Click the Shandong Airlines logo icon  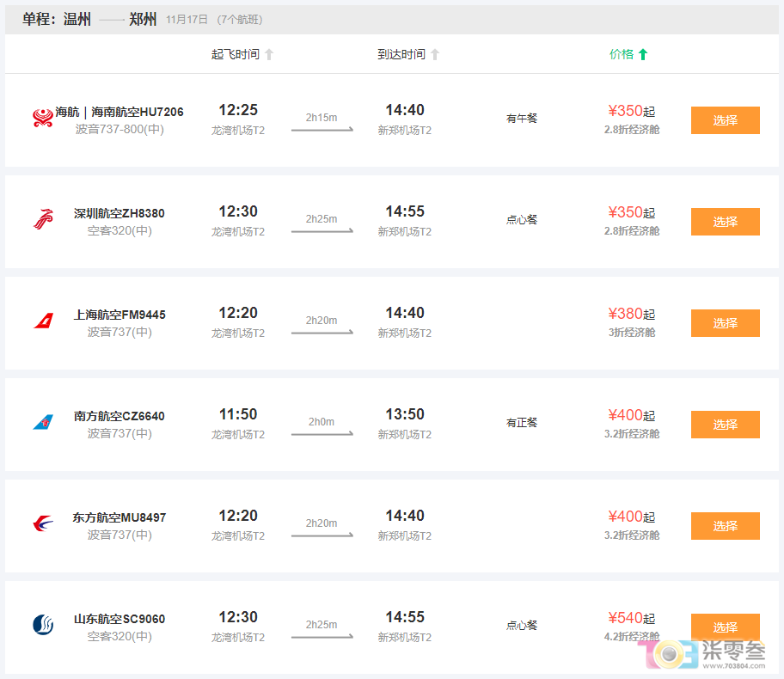coord(43,625)
